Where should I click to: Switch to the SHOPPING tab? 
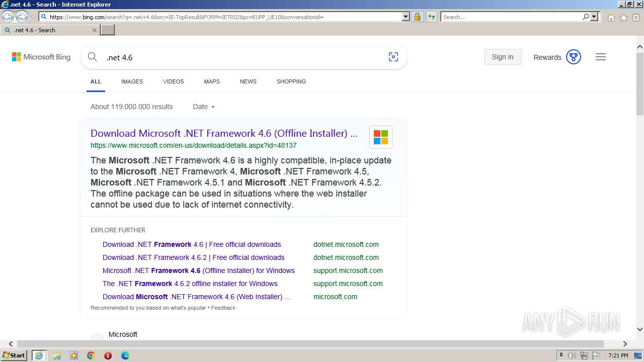(291, 81)
